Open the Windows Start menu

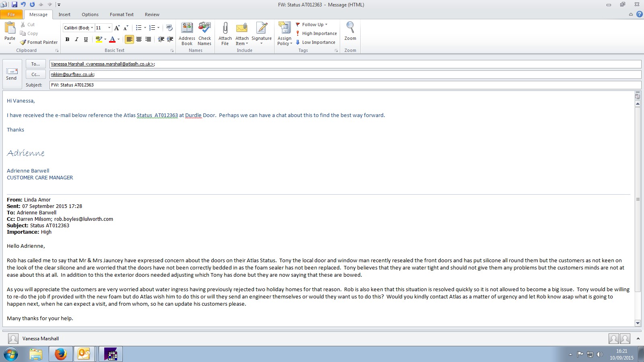pos(11,354)
